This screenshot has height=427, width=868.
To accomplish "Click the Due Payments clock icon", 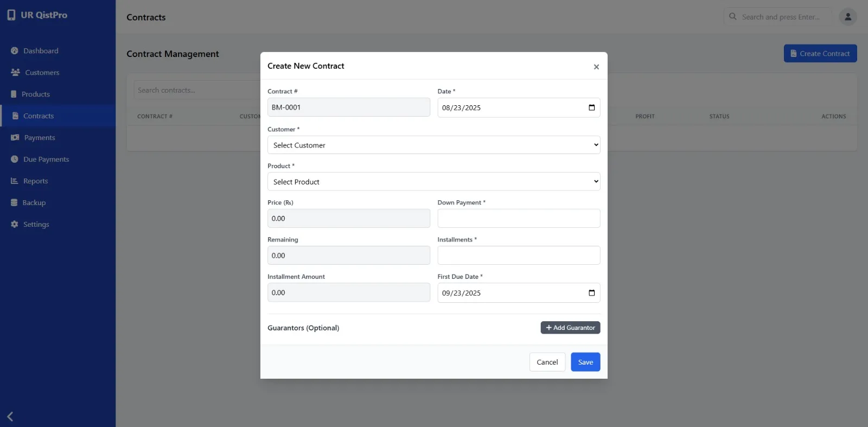I will (15, 160).
